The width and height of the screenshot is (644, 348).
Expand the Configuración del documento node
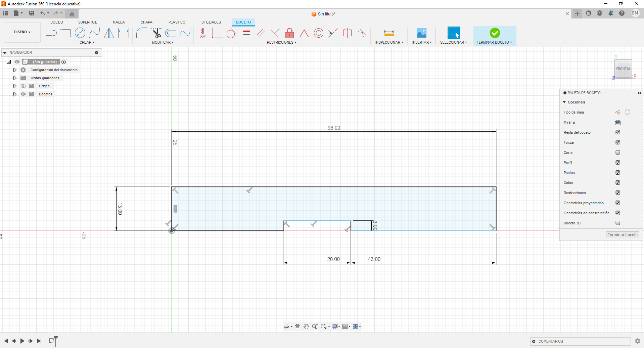[x=15, y=70]
